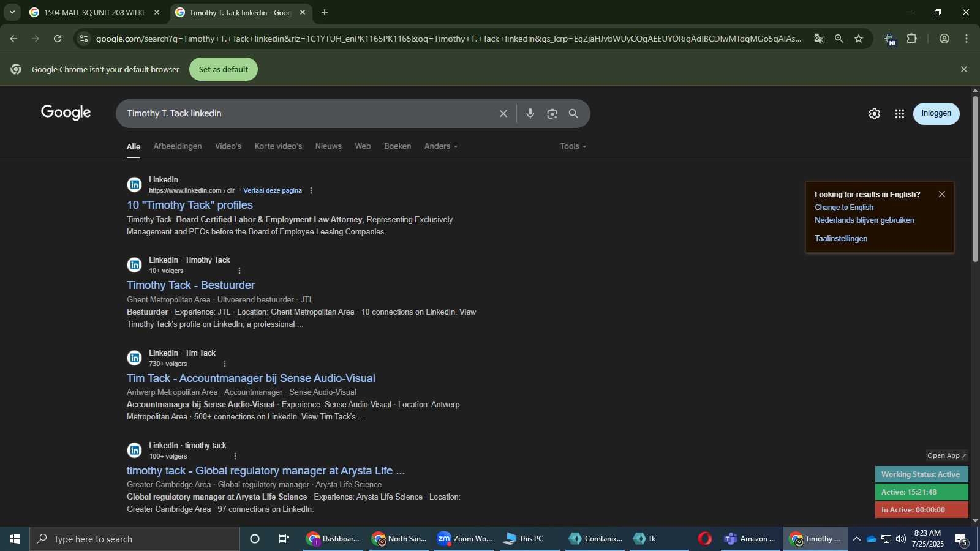
Task: Reload the current page
Action: coord(58,39)
